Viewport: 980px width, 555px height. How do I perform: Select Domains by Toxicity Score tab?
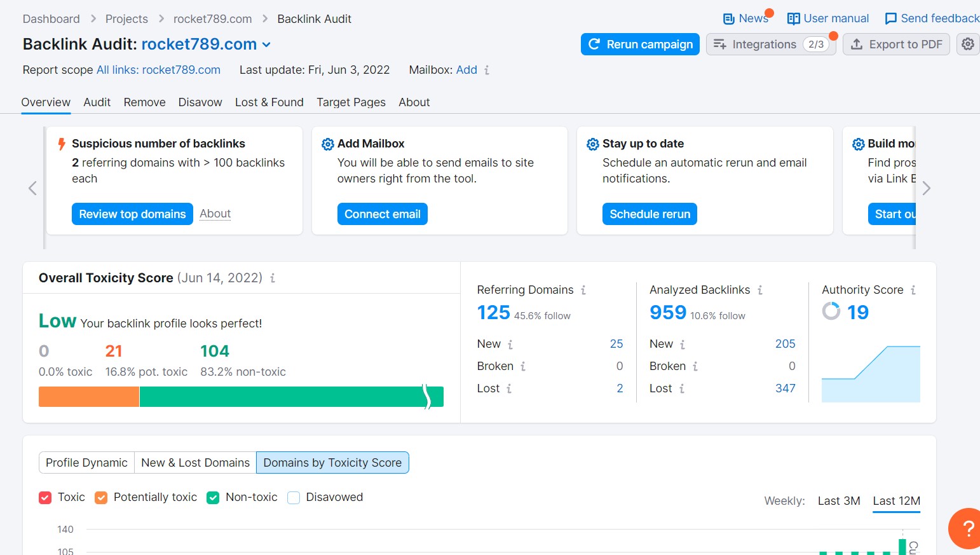click(332, 463)
